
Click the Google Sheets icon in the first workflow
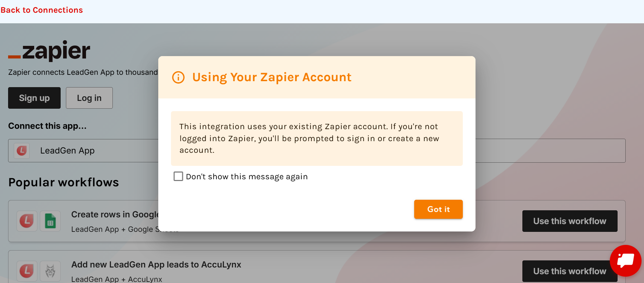click(x=50, y=221)
